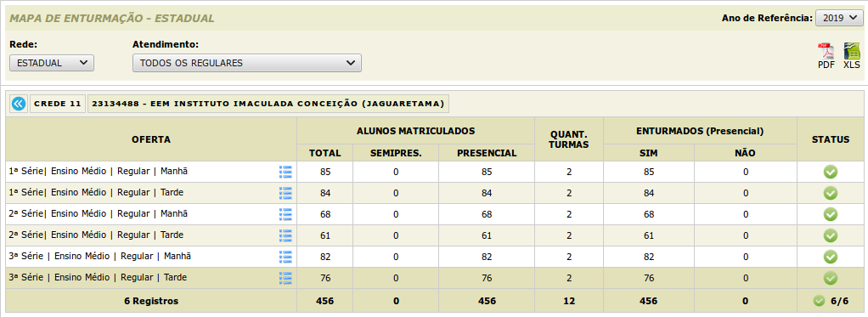Click status checkmark for 2ª Série Manhã
This screenshot has width=868, height=317.
click(831, 214)
